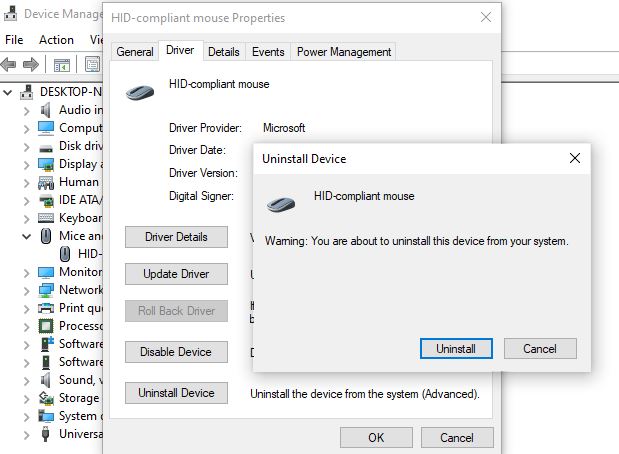Expand Network adapters category
This screenshot has width=619, height=454.
click(26, 291)
